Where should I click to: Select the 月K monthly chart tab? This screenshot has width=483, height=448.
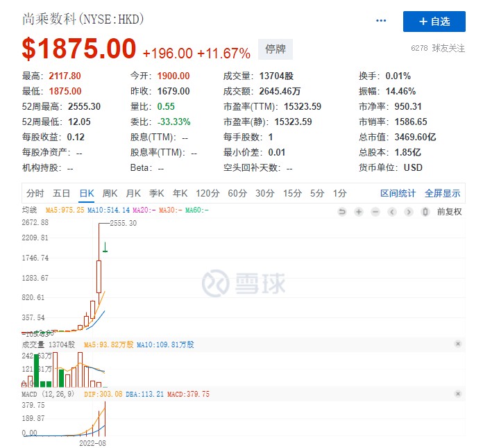tap(133, 193)
